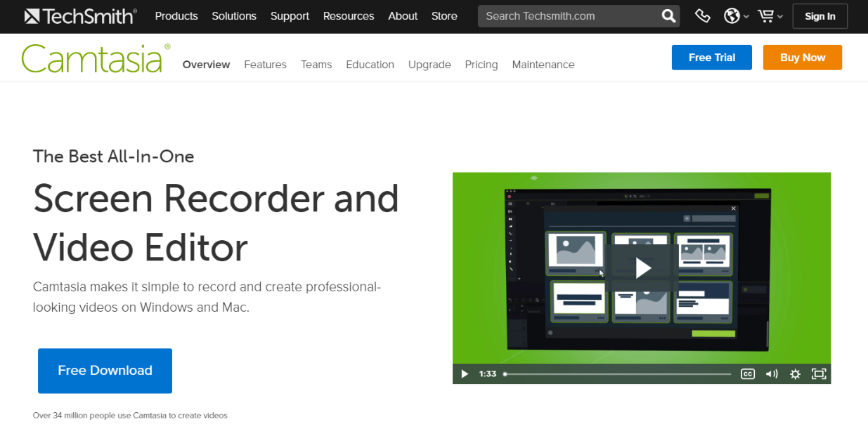Screen dimensions: 868x436
Task: Play the video using center play button
Action: (642, 267)
